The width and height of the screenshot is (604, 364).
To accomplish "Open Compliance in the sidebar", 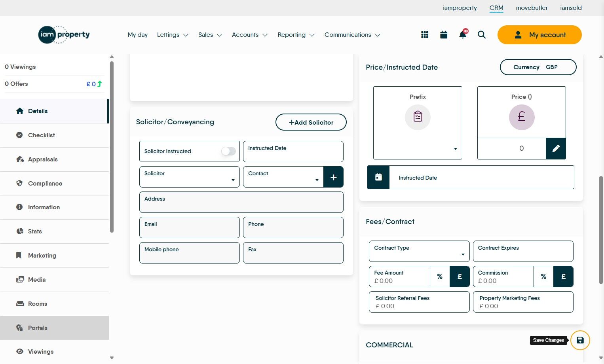I will [54, 184].
